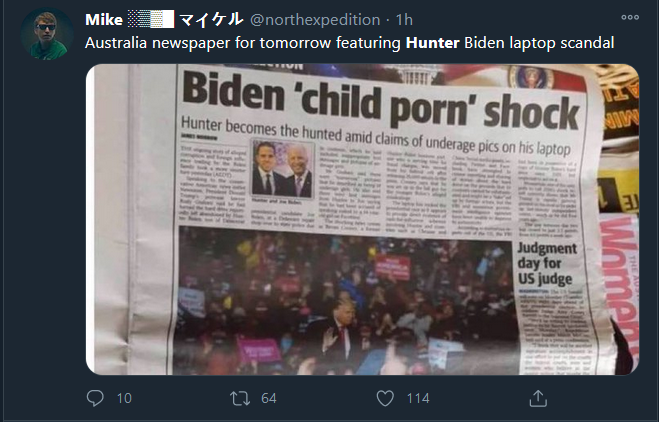Open the three-dot more options menu

(x=630, y=17)
